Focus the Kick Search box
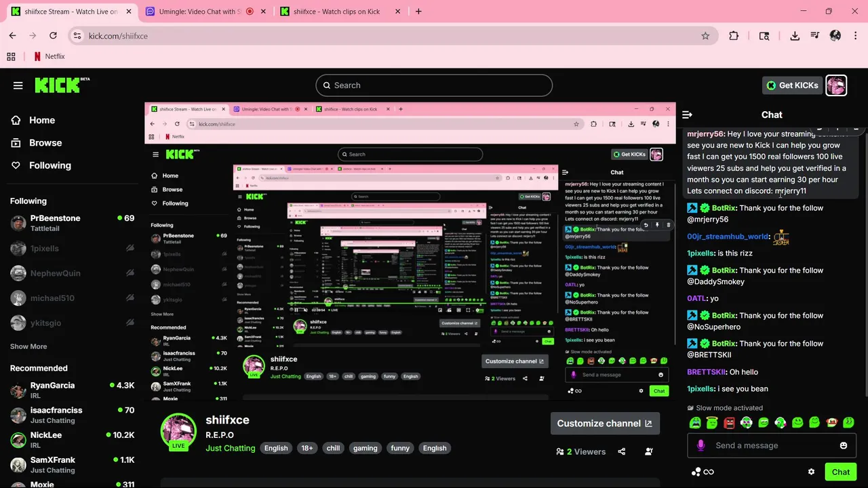868x488 pixels. point(434,85)
